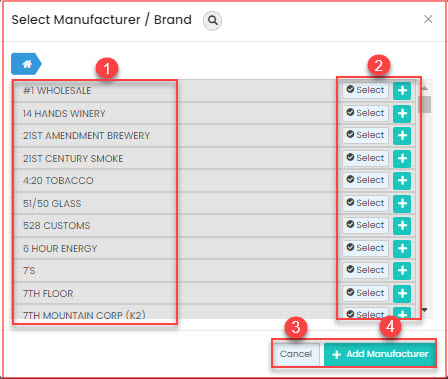Screen dimensions: 448x379
Task: Click plus icon for 6 HOUR ENERGY
Action: pyautogui.click(x=402, y=248)
